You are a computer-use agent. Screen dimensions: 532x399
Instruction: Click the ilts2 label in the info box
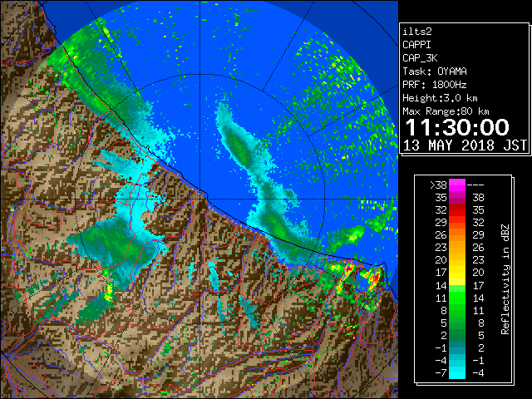[417, 32]
